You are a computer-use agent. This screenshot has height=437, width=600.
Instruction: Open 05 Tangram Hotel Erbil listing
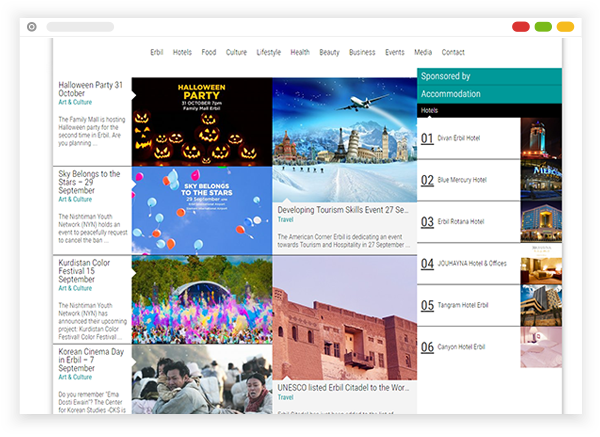tap(469, 305)
